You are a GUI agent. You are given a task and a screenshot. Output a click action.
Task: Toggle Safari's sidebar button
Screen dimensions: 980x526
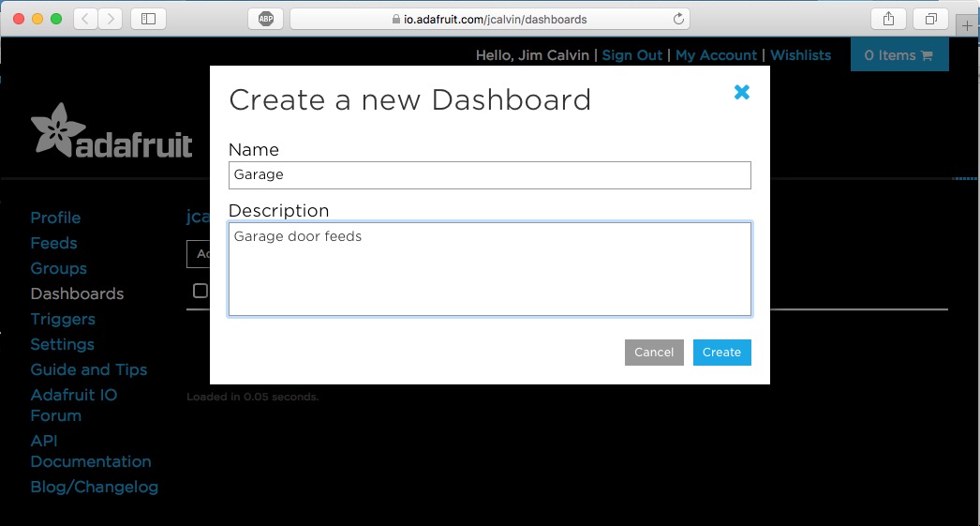(148, 19)
